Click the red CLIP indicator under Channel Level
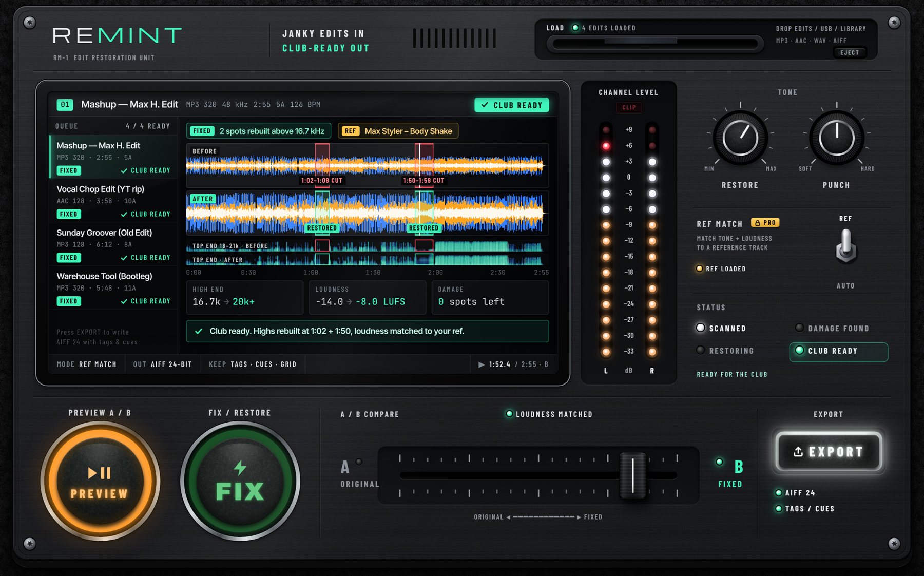Image resolution: width=924 pixels, height=576 pixels. 629,108
